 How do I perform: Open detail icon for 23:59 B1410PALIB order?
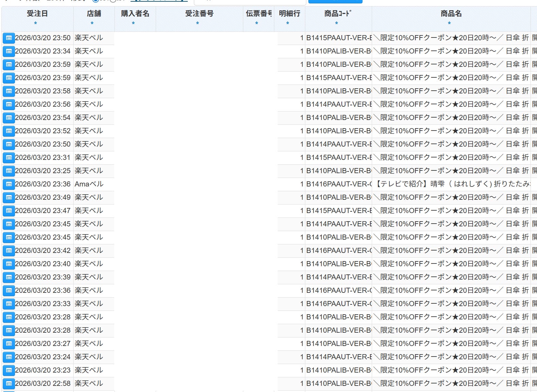pos(9,64)
